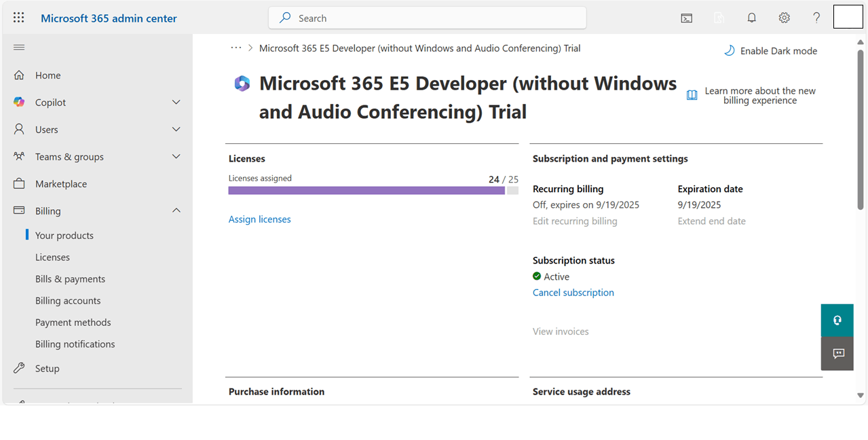Click the licenses assigned progress bar

click(x=373, y=191)
